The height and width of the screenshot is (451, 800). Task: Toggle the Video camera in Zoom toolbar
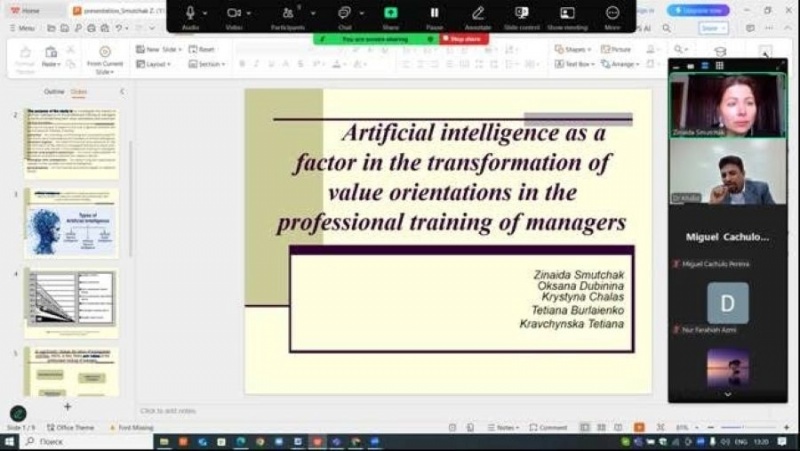(x=234, y=13)
